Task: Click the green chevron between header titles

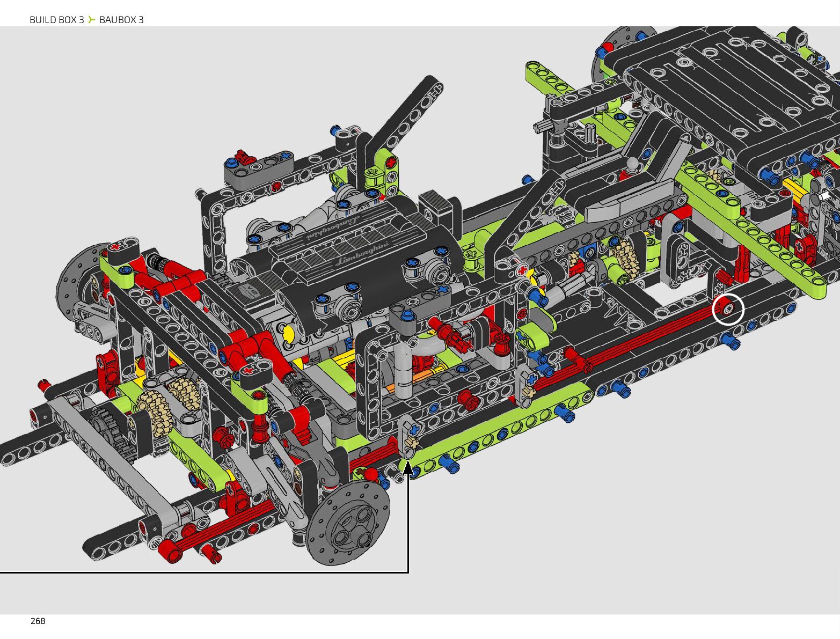Action: tap(92, 20)
